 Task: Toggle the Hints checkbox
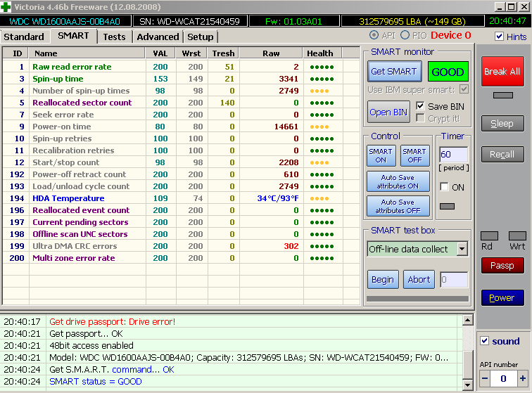click(499, 37)
